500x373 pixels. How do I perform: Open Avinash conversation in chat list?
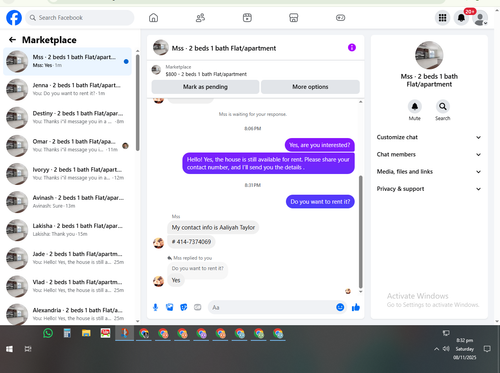coord(68,202)
